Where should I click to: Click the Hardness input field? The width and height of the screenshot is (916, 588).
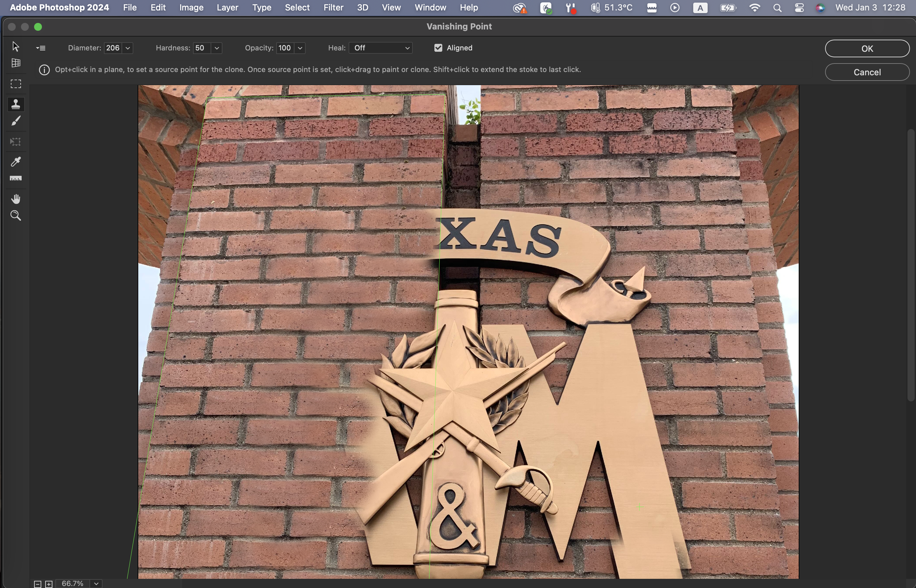[x=202, y=48]
